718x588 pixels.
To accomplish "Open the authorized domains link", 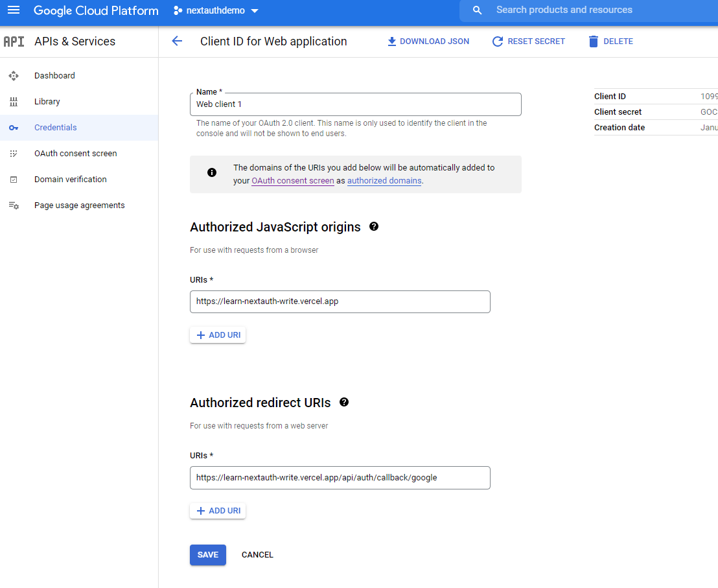I will [x=384, y=180].
